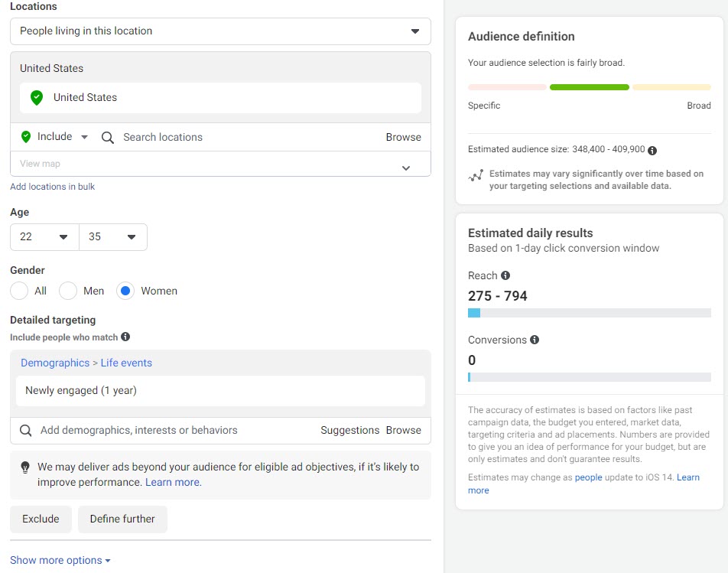Click info icon beside Include people who match
The image size is (728, 573).
(125, 337)
